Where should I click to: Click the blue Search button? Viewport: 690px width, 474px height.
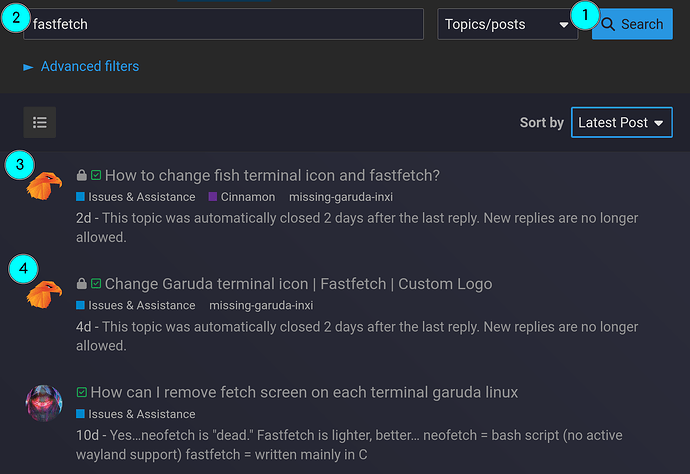point(632,24)
